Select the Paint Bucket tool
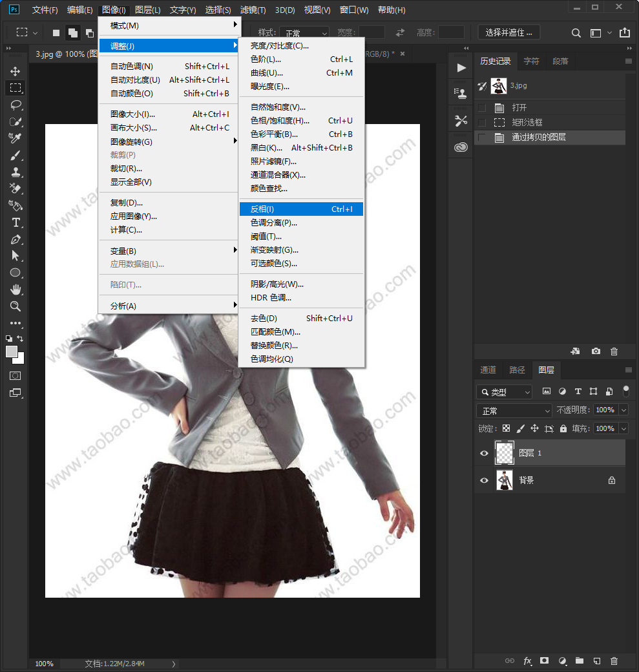This screenshot has width=639, height=672. click(x=16, y=205)
